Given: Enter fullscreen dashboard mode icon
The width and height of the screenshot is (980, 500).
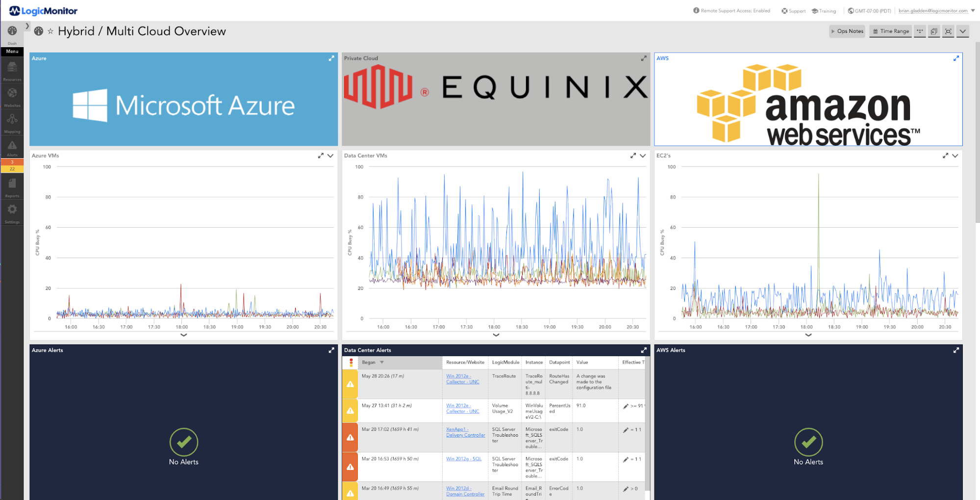Looking at the screenshot, I should pos(948,31).
